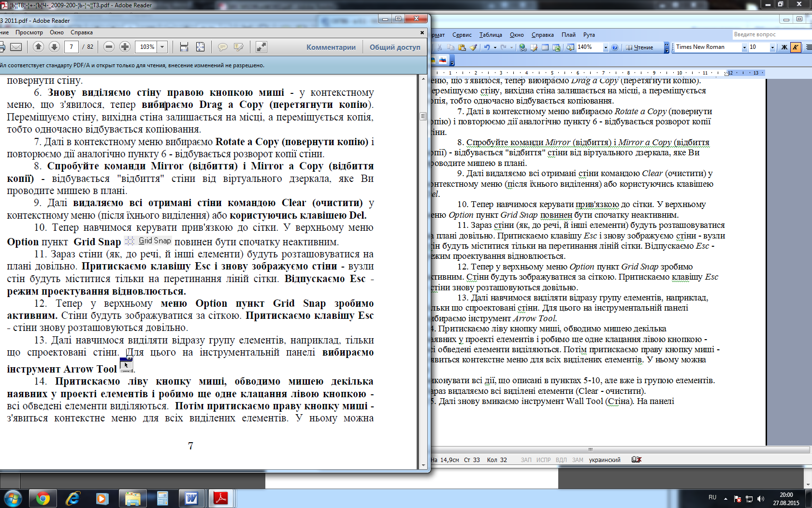Toggle ЗАП macro recording in status bar

(526, 460)
